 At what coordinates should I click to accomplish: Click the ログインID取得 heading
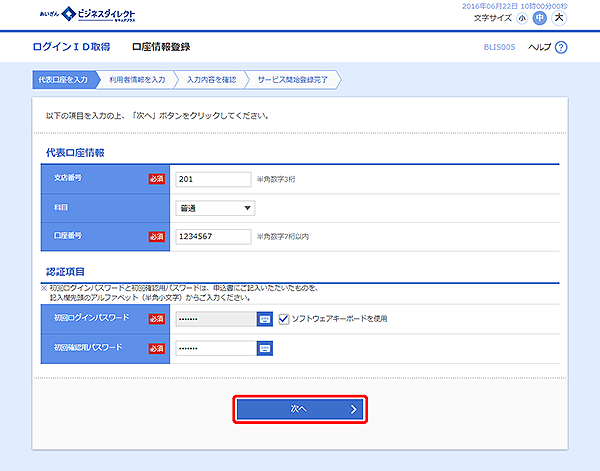pyautogui.click(x=72, y=47)
